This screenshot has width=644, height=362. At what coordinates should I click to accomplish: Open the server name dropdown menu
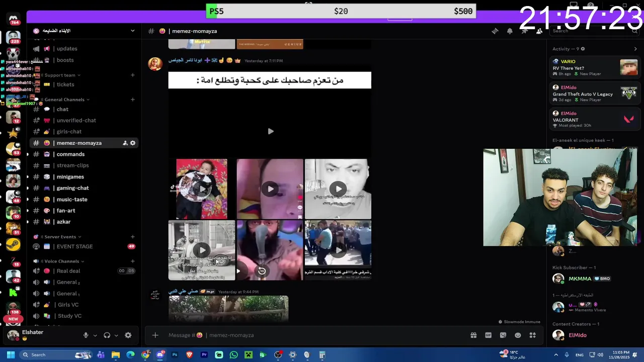click(133, 31)
